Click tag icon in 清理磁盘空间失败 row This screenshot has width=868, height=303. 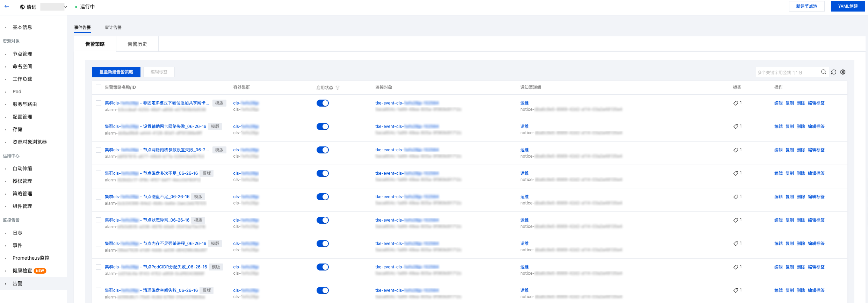(736, 290)
